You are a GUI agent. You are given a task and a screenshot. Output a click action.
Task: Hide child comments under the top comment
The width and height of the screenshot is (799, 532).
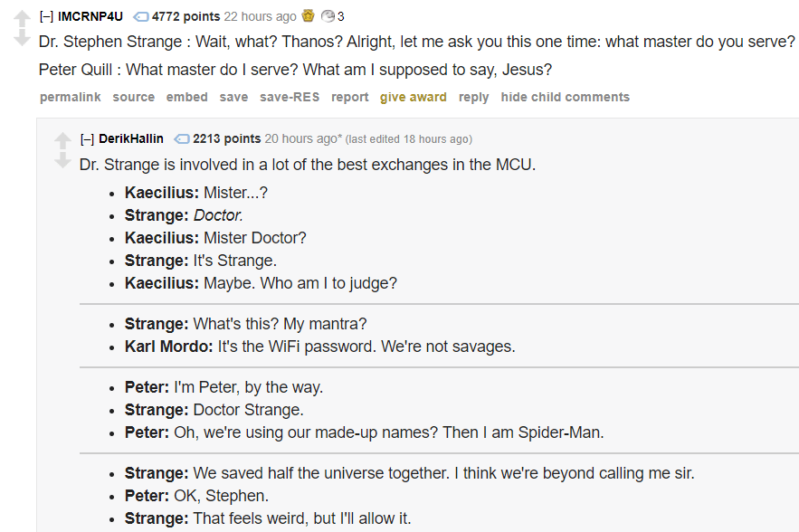[565, 97]
